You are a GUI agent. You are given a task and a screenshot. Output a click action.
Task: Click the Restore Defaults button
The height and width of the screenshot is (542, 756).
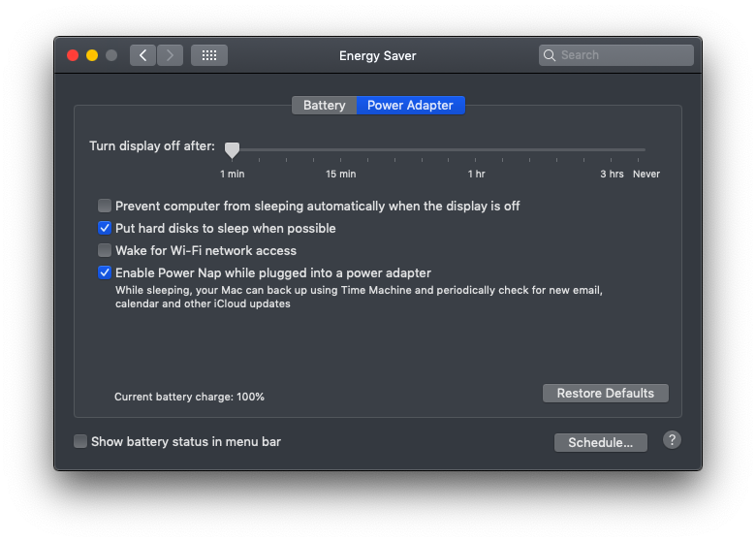605,393
